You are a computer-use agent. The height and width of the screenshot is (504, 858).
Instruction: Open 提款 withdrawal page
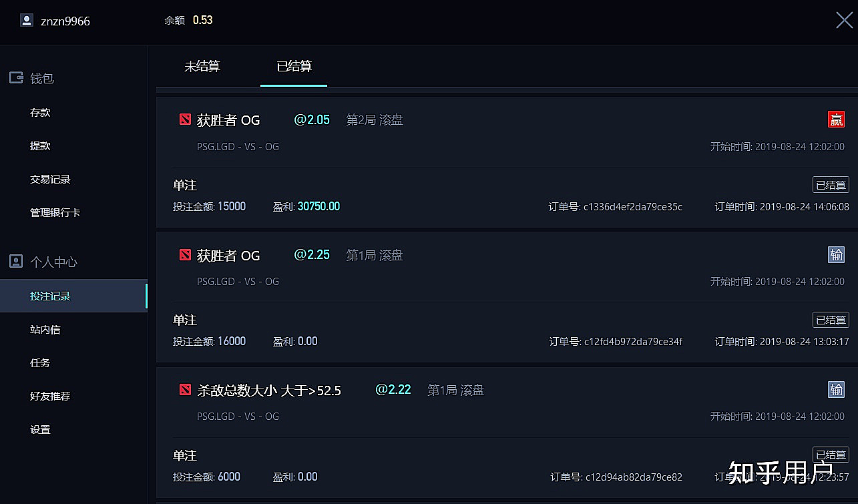(40, 146)
